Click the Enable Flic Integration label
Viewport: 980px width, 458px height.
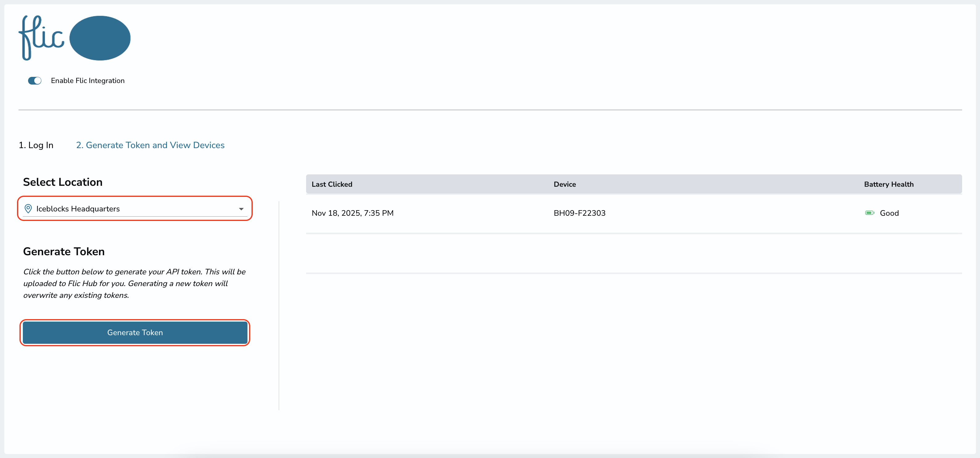pyautogui.click(x=88, y=81)
